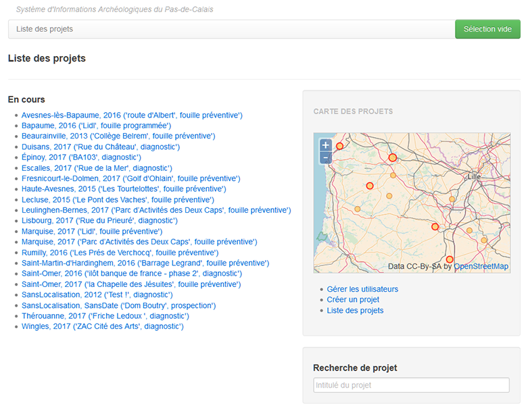The width and height of the screenshot is (532, 414).
Task: Click 'Créer un projet' link
Action: (353, 300)
